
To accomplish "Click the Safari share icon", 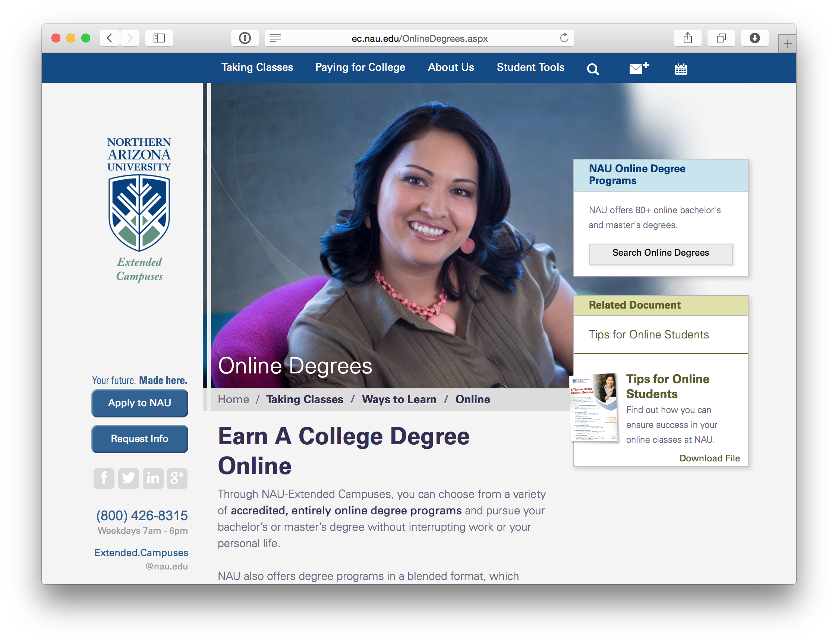I will point(687,38).
